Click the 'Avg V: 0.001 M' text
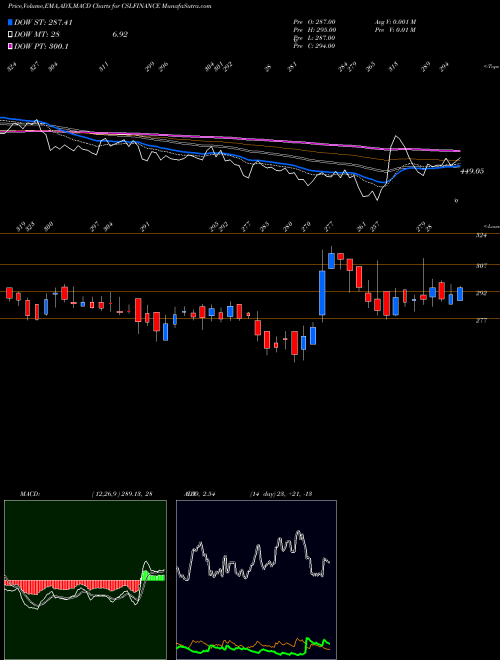This screenshot has width=500, height=660. (x=395, y=22)
